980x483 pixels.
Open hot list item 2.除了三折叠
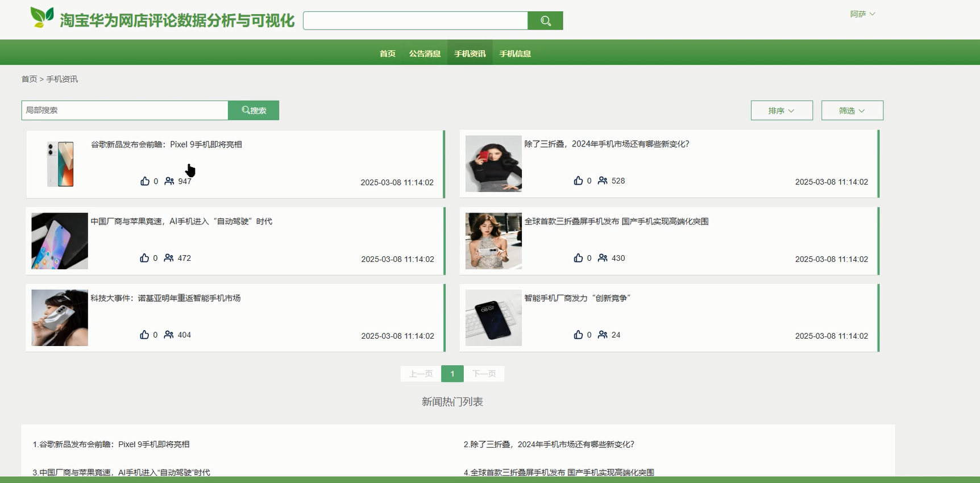(549, 444)
